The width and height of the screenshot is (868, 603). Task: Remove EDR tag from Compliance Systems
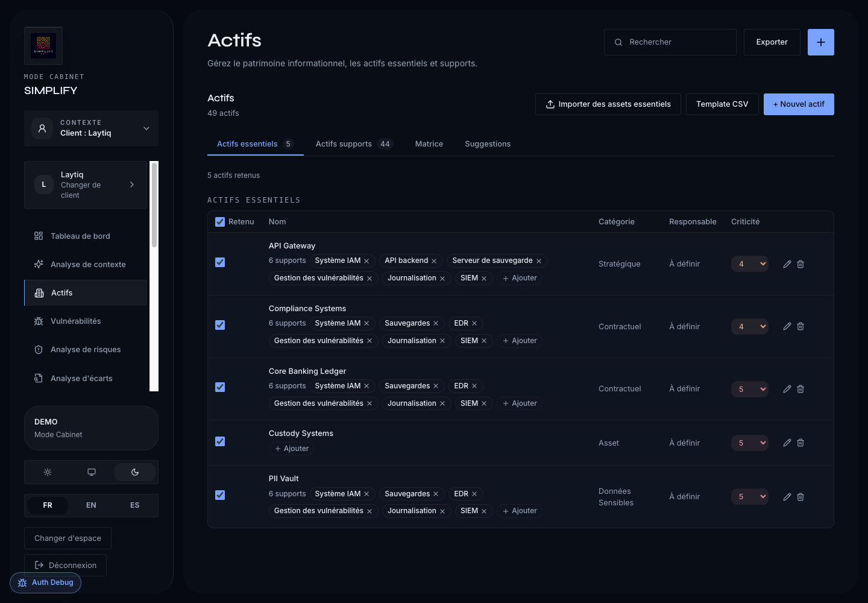click(474, 323)
